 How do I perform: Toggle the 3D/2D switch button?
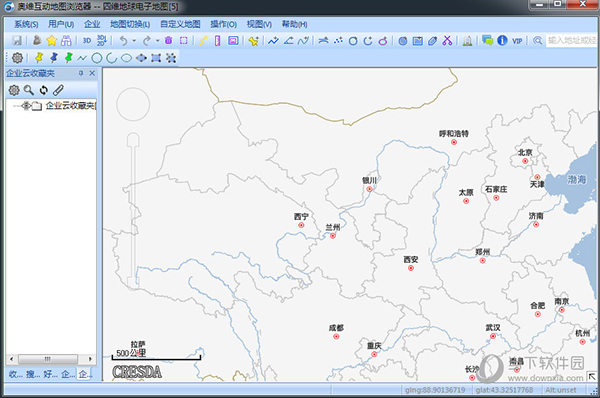click(x=102, y=40)
